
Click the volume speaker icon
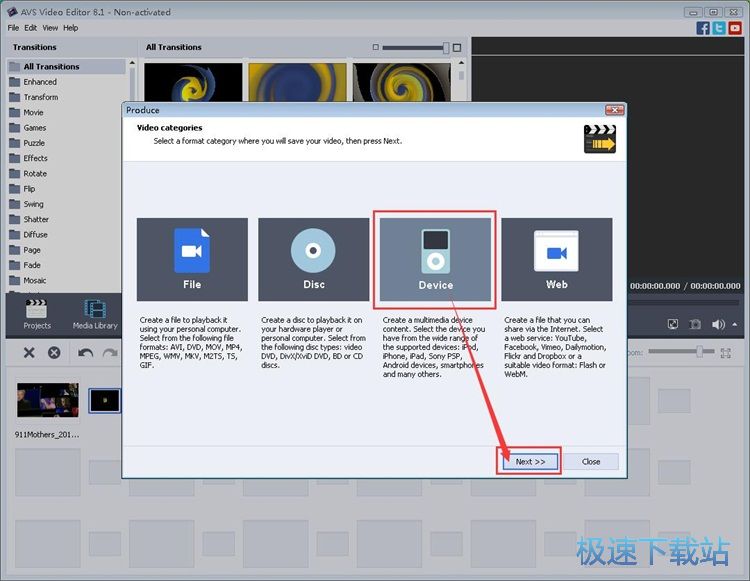point(718,324)
